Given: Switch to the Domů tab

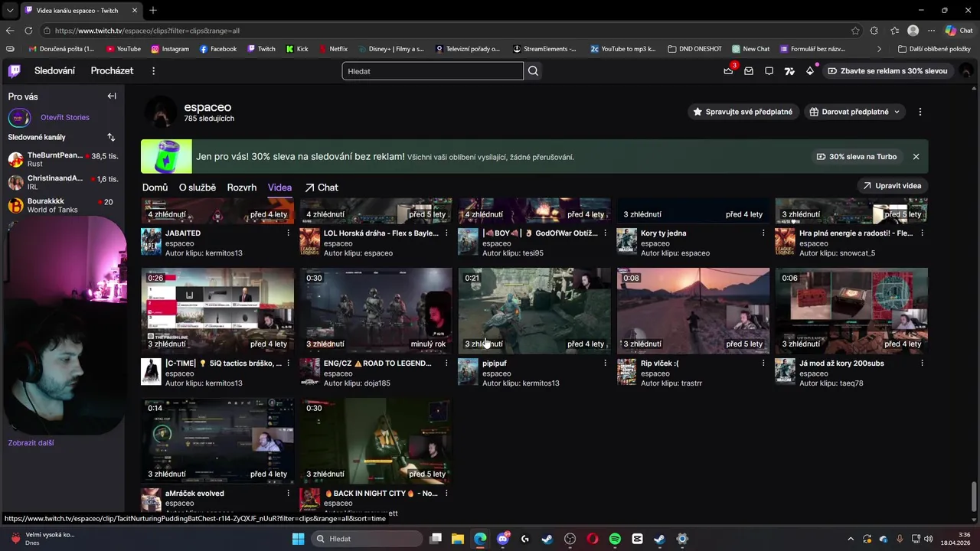Looking at the screenshot, I should tap(155, 187).
